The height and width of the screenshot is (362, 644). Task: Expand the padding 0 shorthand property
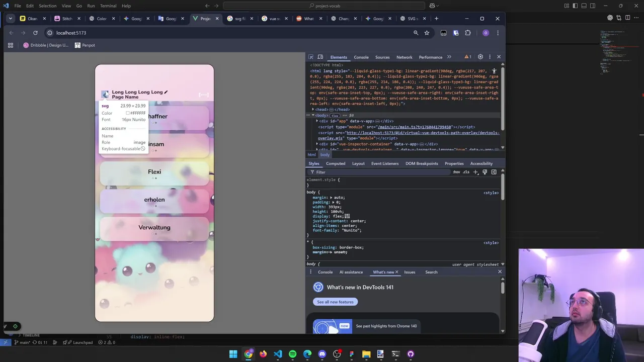coord(333,202)
